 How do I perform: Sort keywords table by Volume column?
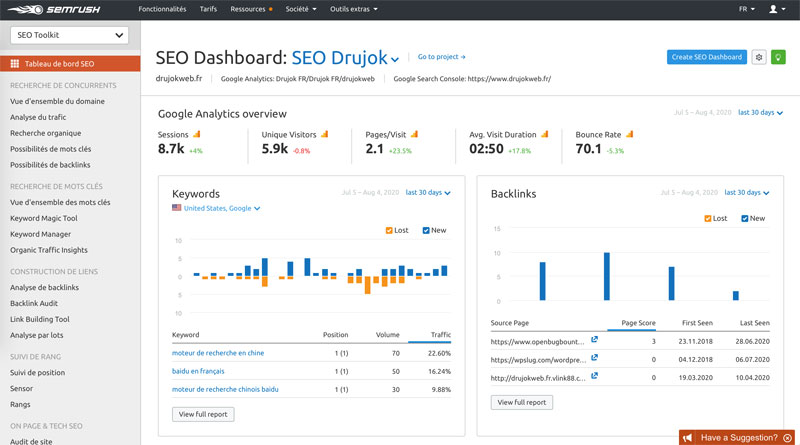pyautogui.click(x=388, y=335)
